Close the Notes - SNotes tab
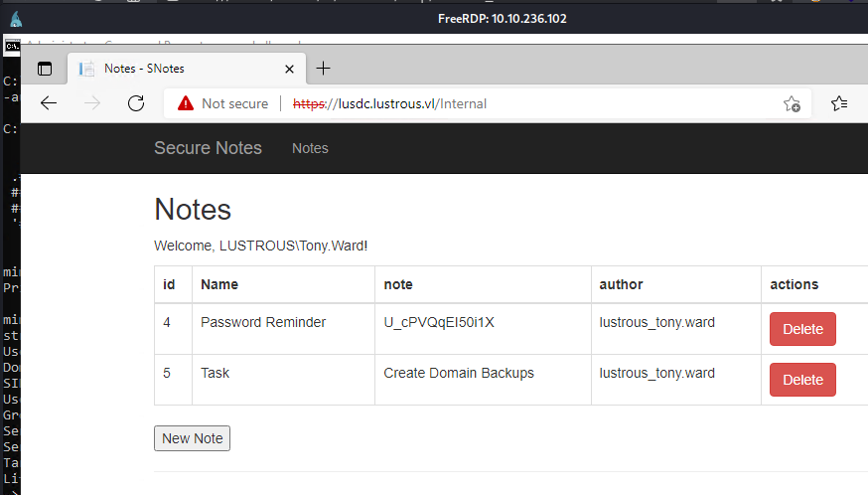Screen dimensions: 868x495 [x=290, y=70]
